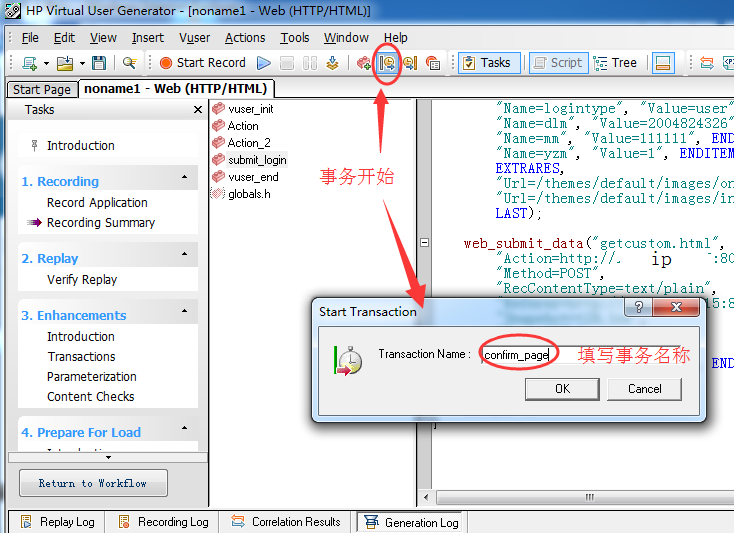The height and width of the screenshot is (533, 734).
Task: Select the vuser_init action
Action: click(x=242, y=109)
